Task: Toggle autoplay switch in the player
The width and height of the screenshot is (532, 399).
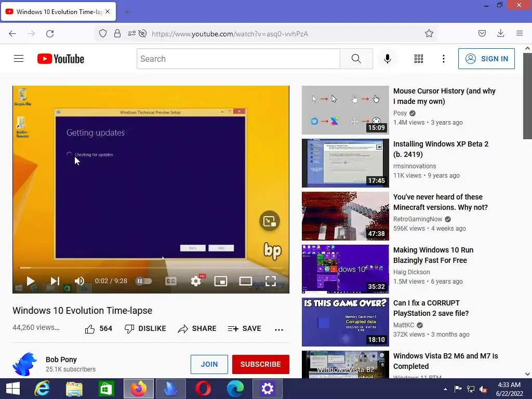Action: tap(144, 281)
